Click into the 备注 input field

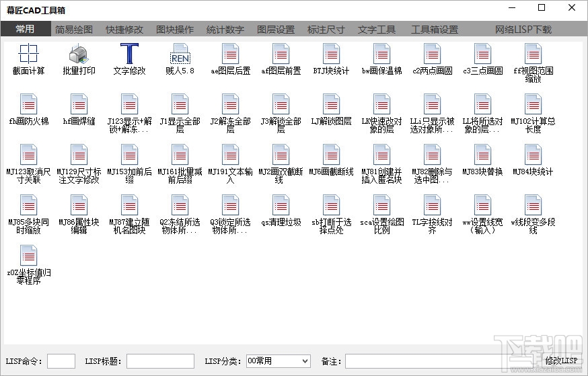pyautogui.click(x=440, y=361)
